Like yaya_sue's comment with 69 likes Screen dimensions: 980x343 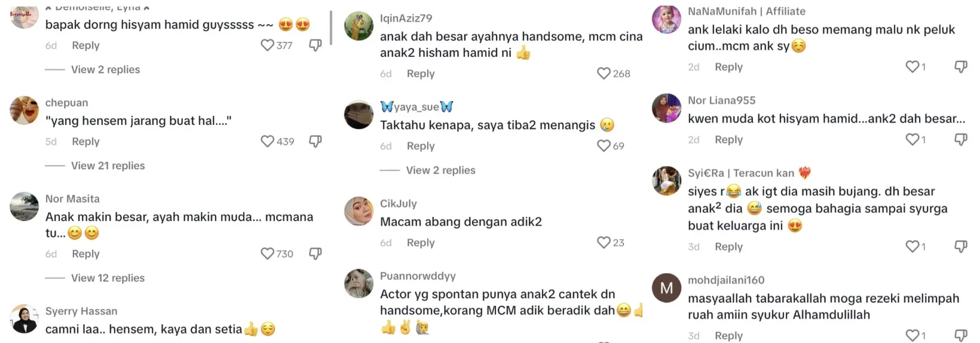tap(604, 146)
